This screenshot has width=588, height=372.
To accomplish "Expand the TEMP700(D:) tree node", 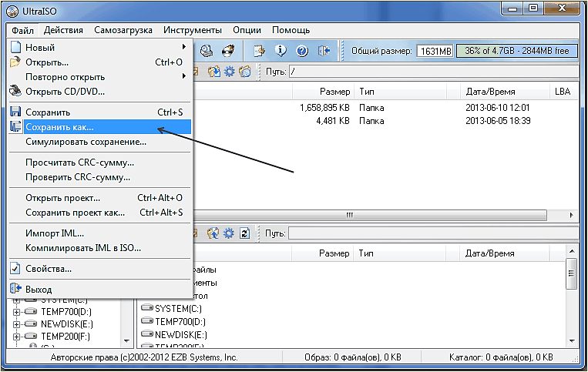I will tap(16, 312).
